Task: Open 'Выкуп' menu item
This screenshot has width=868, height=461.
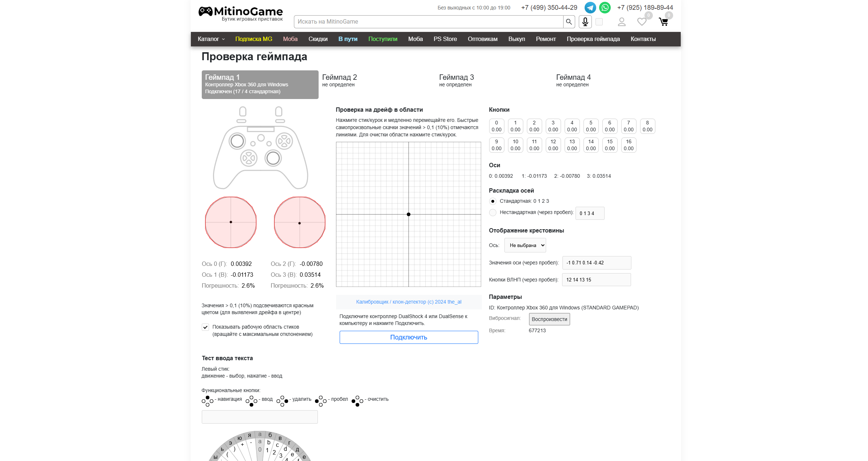Action: point(517,39)
